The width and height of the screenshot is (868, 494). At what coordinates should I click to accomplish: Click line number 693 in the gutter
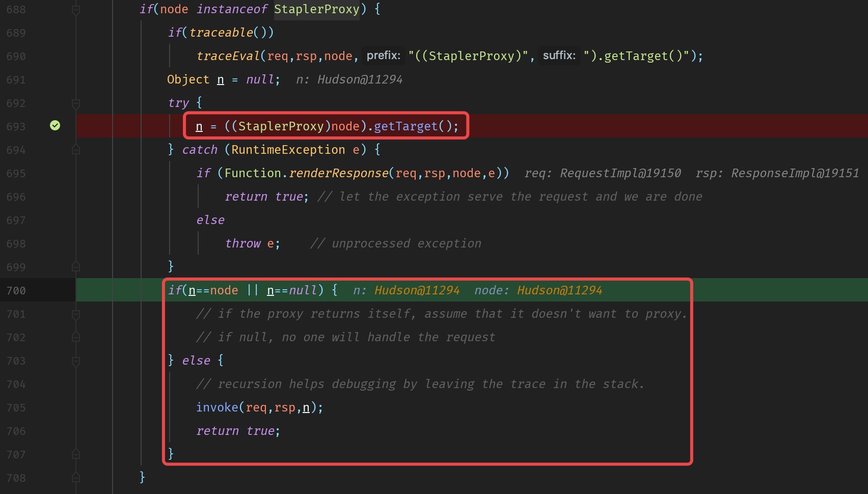[16, 126]
